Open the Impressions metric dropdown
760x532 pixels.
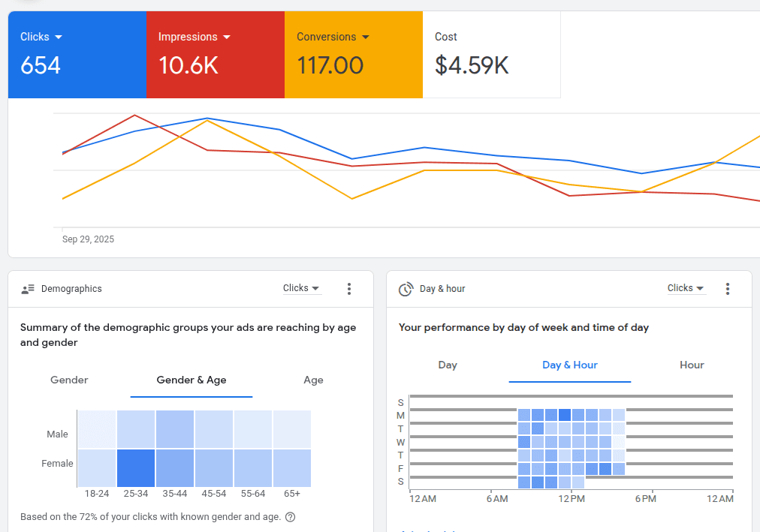(194, 36)
